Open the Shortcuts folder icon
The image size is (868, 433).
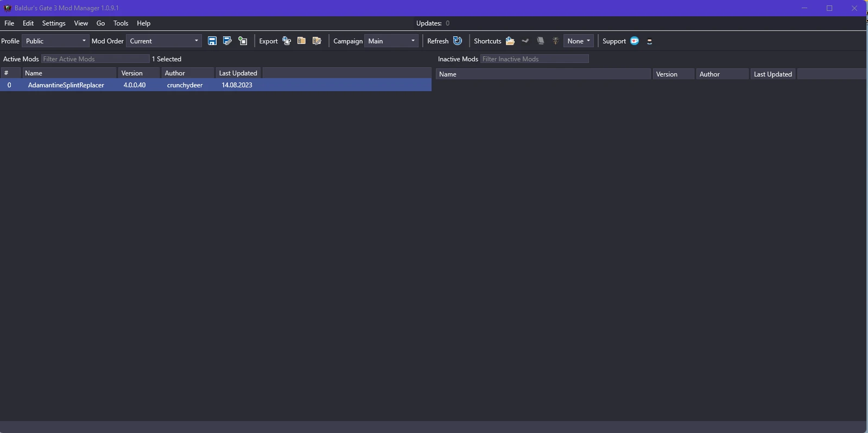pos(510,41)
